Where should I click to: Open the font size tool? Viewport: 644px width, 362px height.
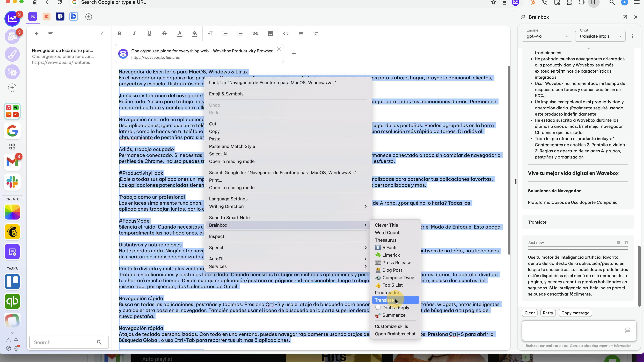pyautogui.click(x=210, y=33)
